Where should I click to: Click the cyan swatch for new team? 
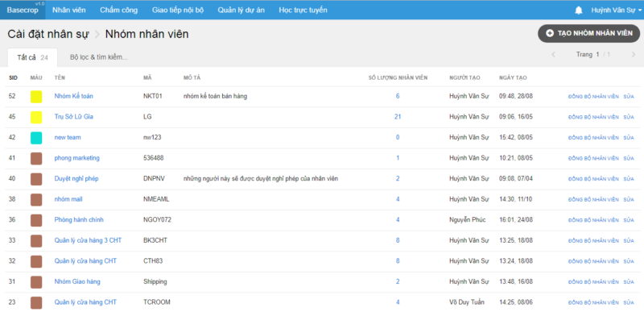pyautogui.click(x=36, y=138)
